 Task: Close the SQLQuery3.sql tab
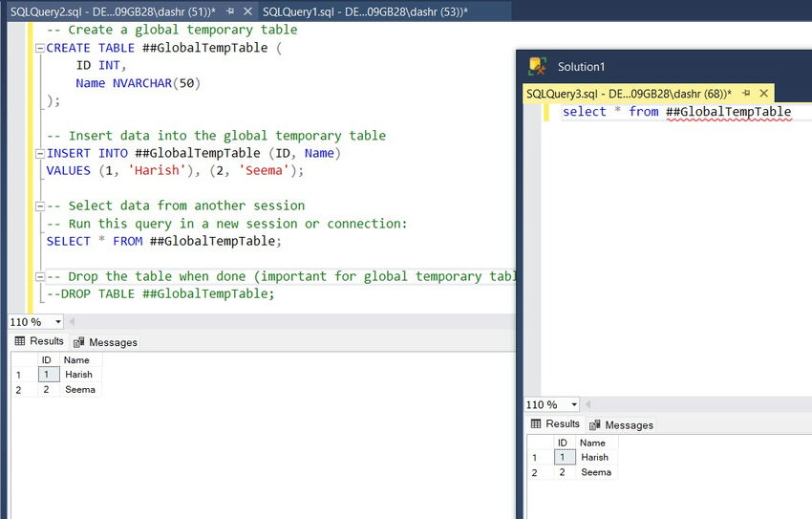click(x=764, y=94)
